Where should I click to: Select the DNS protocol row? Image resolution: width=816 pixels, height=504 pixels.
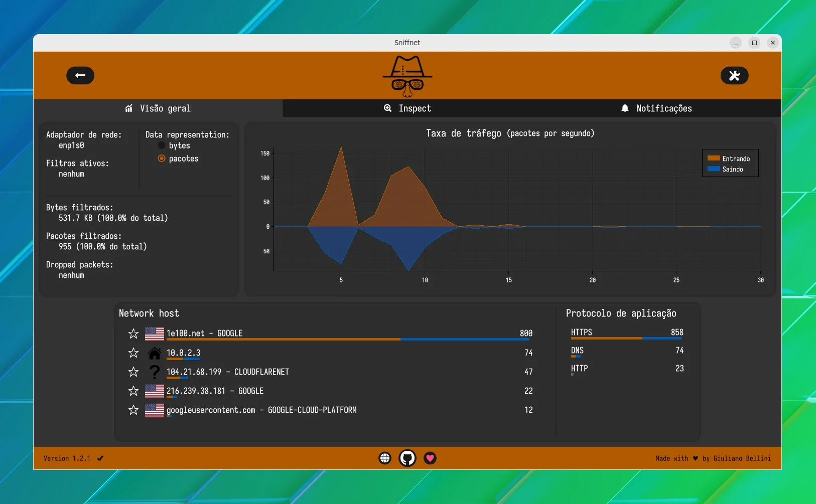pyautogui.click(x=627, y=352)
